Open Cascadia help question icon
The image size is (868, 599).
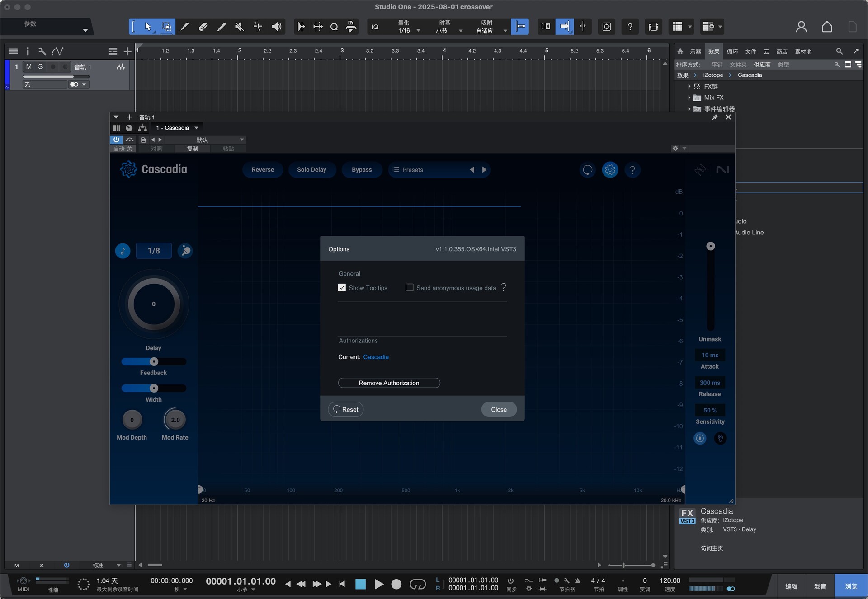(x=632, y=170)
